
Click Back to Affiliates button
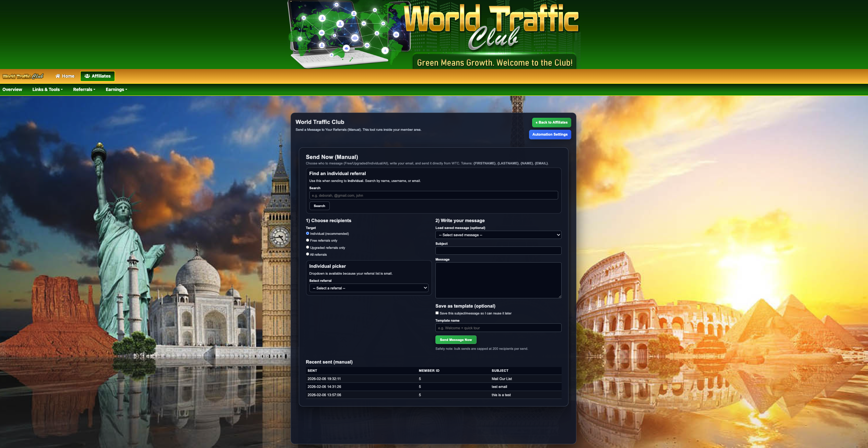[x=551, y=123]
